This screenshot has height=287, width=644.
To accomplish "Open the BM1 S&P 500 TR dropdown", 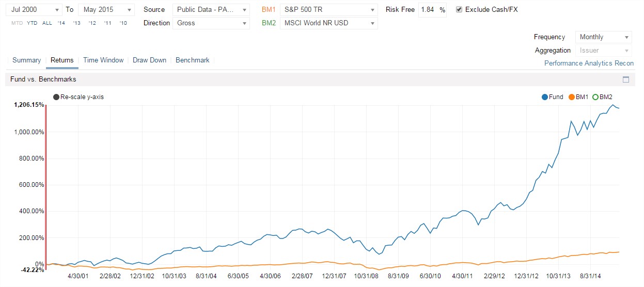I will click(328, 10).
